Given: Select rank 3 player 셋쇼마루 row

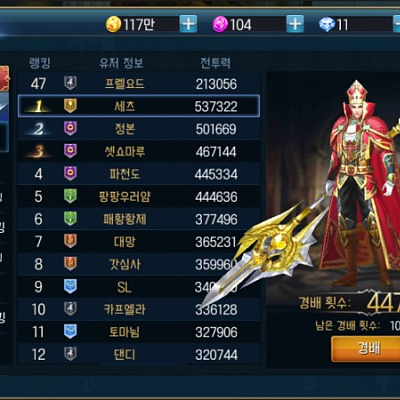Looking at the screenshot, I should tap(139, 151).
